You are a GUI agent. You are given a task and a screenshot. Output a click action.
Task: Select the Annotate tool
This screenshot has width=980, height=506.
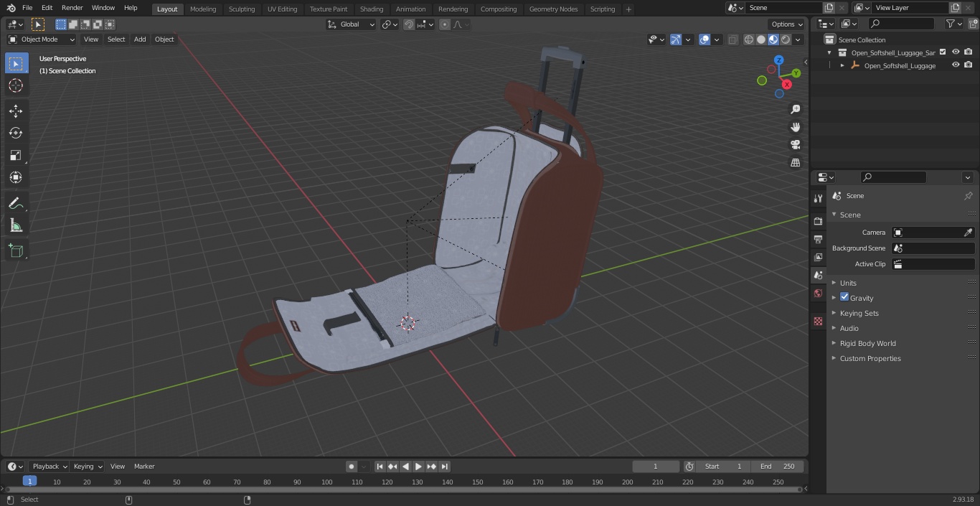(x=16, y=203)
